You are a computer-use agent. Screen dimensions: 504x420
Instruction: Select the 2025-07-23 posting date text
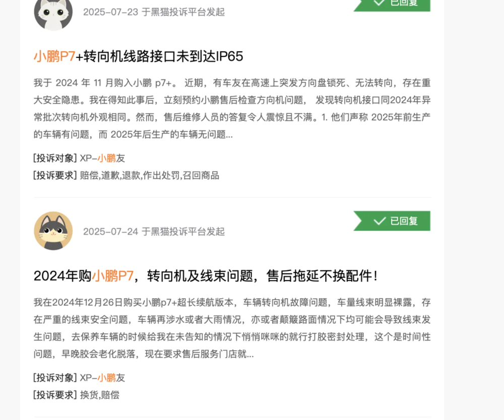pos(110,12)
